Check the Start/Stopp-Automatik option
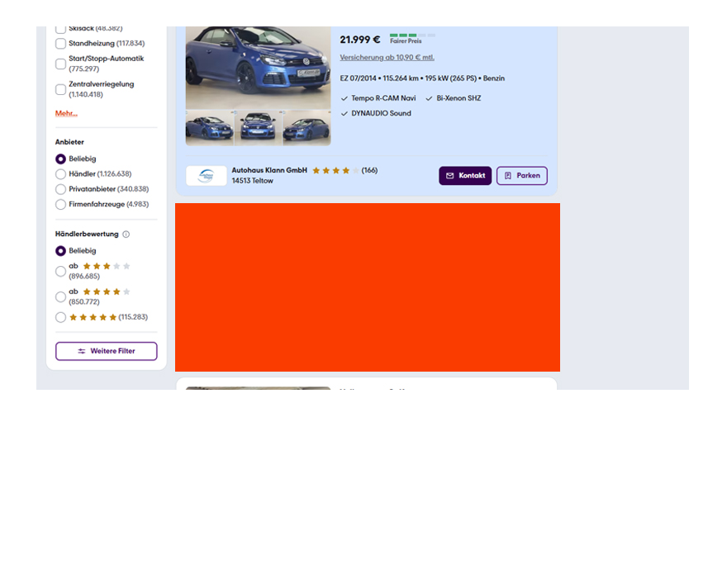 coord(60,64)
